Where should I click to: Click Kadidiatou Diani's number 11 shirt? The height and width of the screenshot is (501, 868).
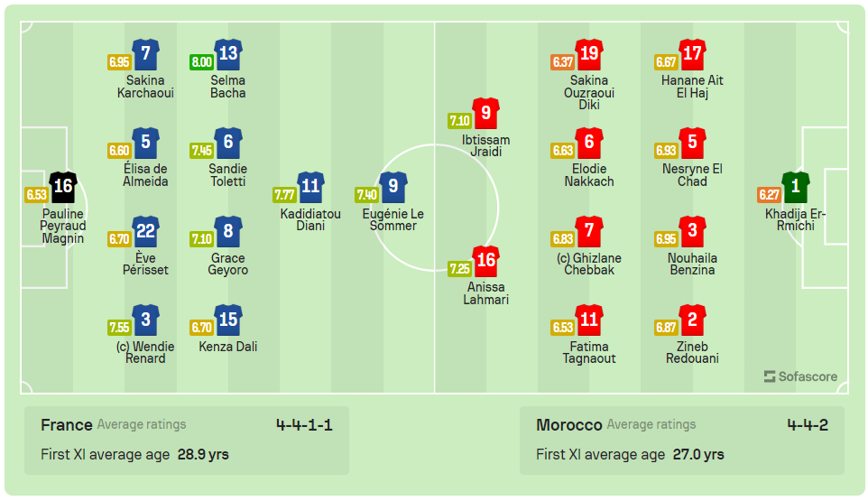310,187
